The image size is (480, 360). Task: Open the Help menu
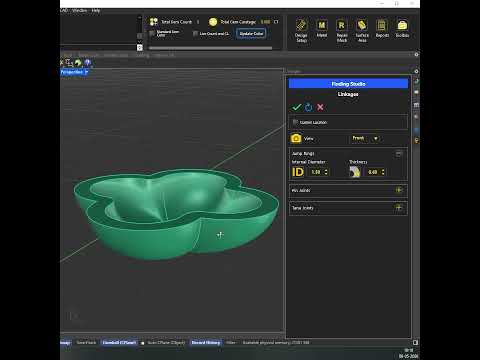[96, 11]
